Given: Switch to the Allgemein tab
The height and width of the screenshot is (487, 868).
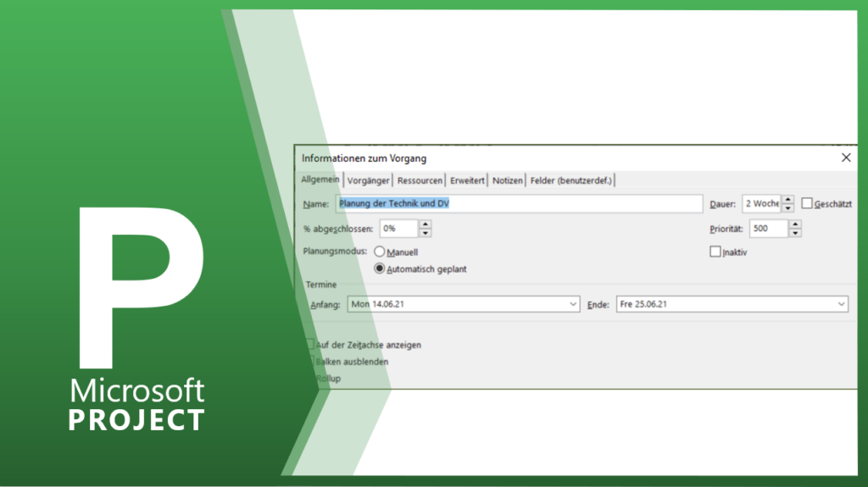Looking at the screenshot, I should click(x=320, y=180).
